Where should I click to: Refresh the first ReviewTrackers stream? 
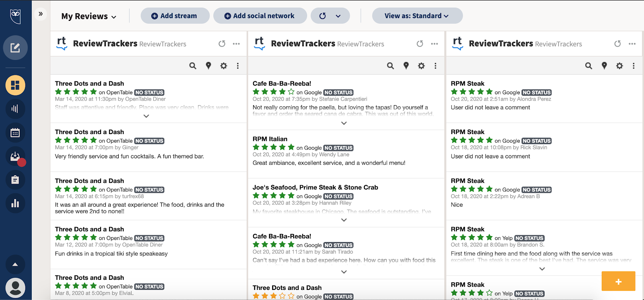[222, 43]
